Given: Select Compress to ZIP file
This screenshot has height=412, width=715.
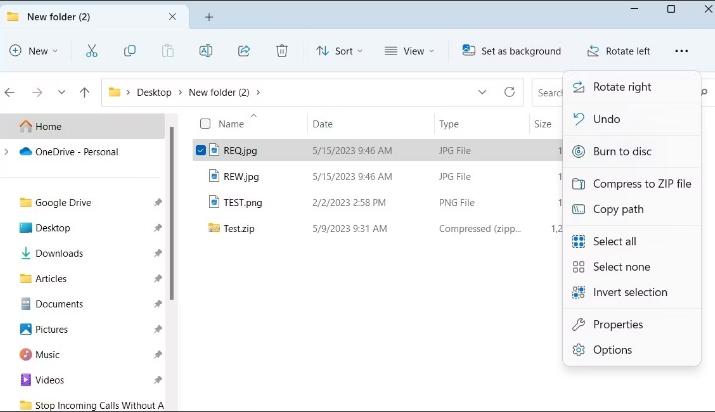Looking at the screenshot, I should click(632, 184).
